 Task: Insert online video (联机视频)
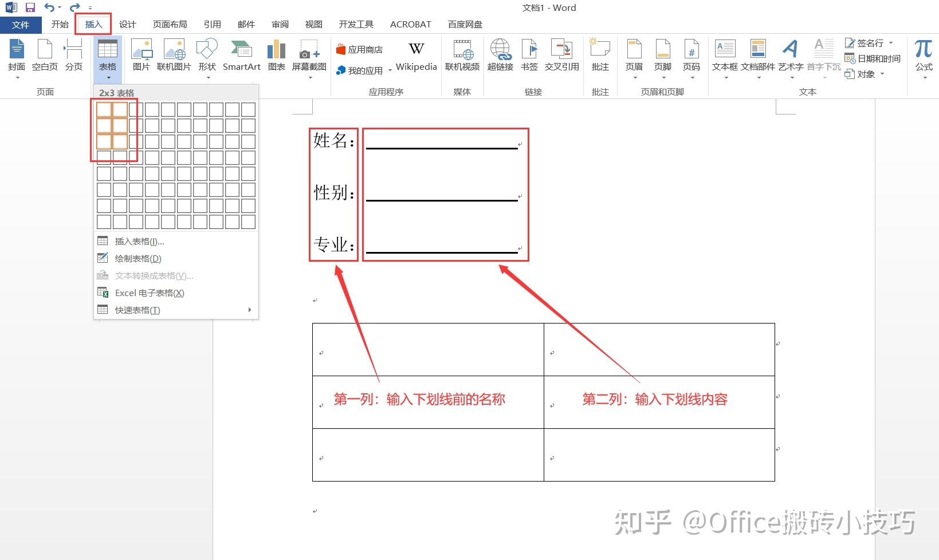[x=462, y=56]
